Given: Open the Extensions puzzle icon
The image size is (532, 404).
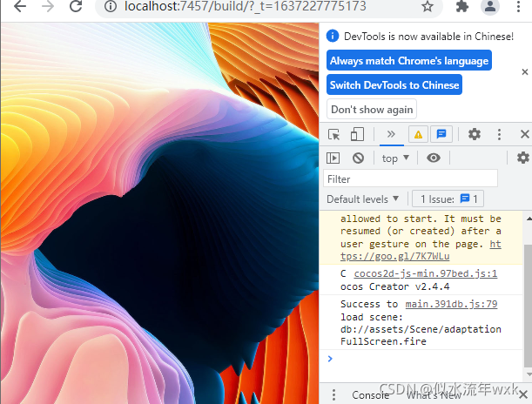Looking at the screenshot, I should pos(461,6).
